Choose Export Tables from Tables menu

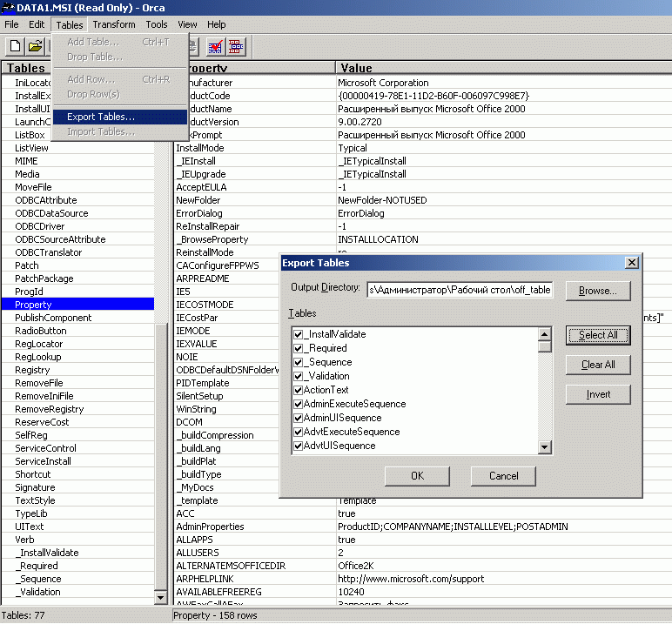120,117
